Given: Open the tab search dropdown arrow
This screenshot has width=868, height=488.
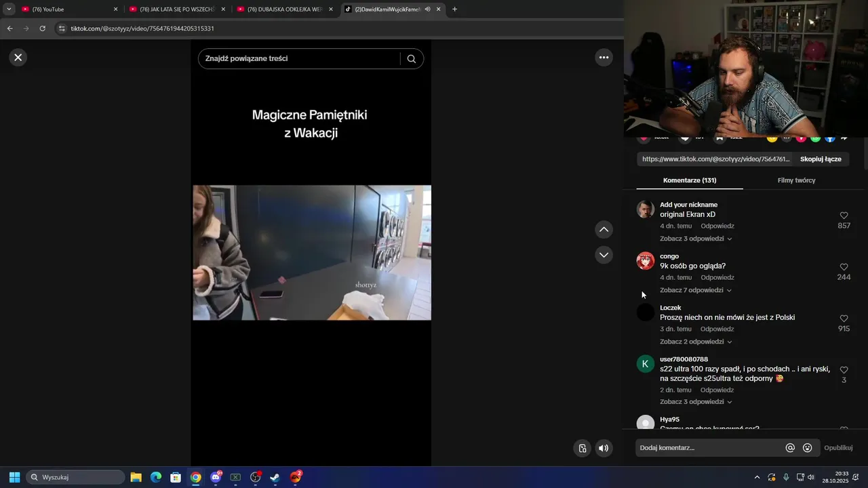Looking at the screenshot, I should [x=9, y=9].
